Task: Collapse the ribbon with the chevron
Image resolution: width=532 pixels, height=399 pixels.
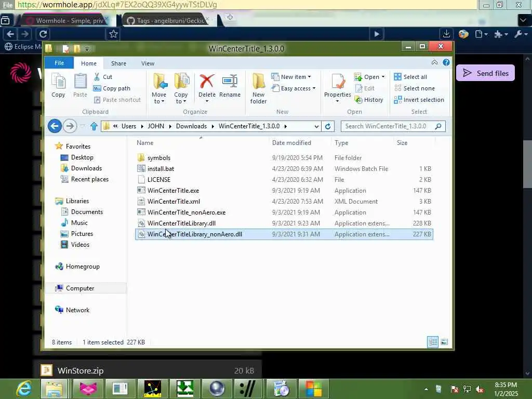Action: point(434,62)
